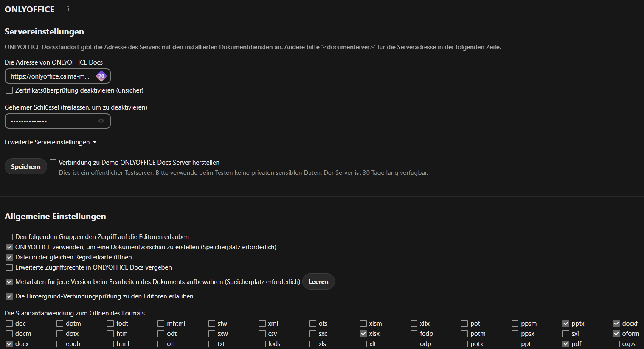
Task: Uncheck the xlsx format checkbox
Action: click(x=363, y=334)
